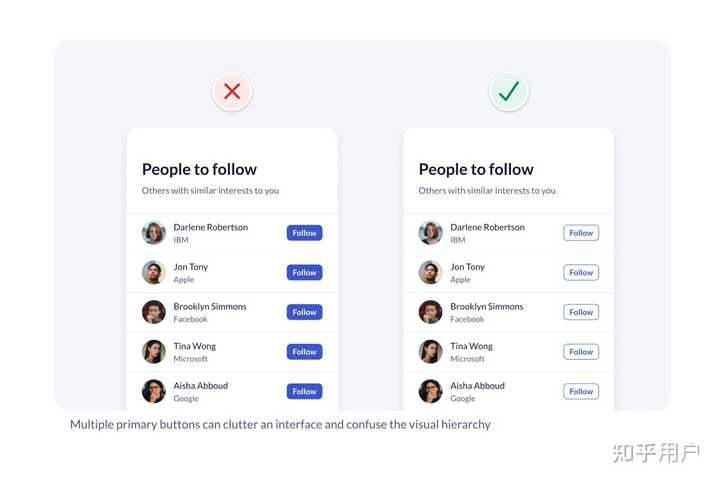
Task: Follow Brooklyn Simmons using filled button
Action: coord(304,312)
